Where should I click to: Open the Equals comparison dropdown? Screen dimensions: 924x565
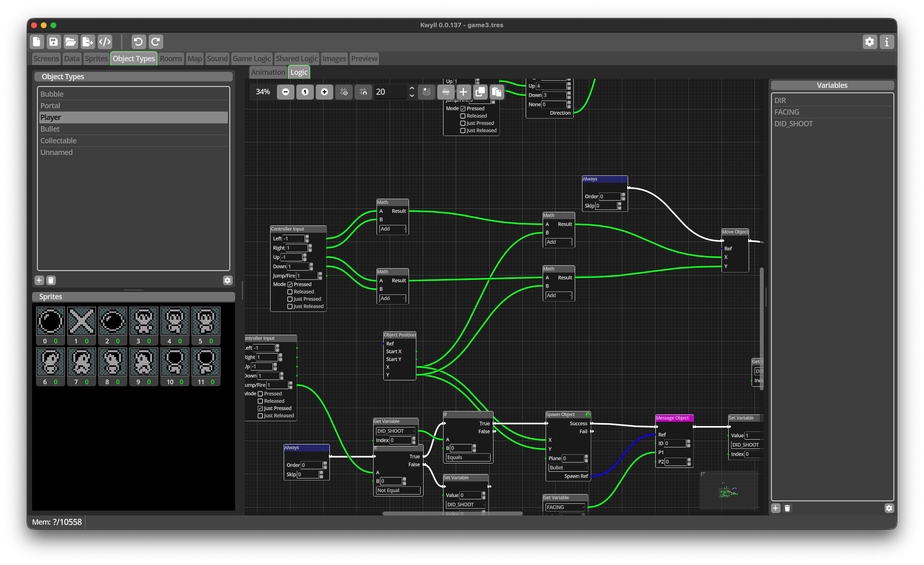[468, 458]
